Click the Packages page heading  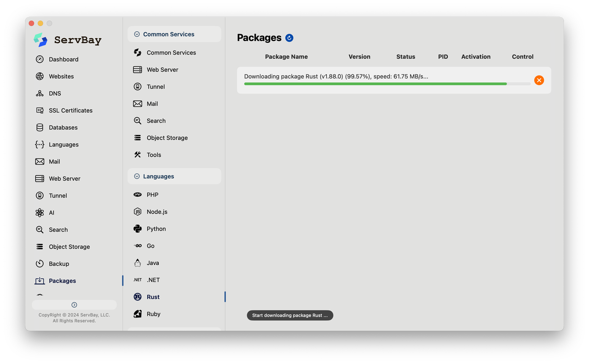(x=259, y=38)
